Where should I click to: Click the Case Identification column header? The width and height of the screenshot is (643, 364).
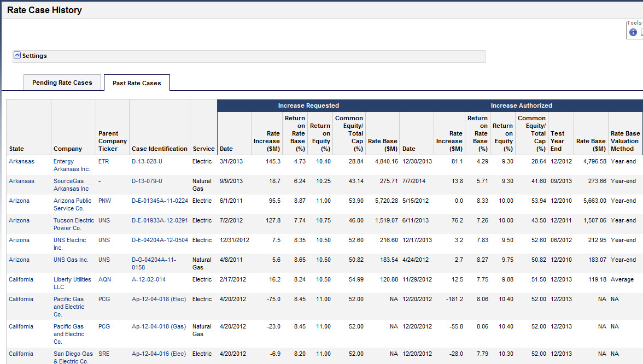coord(159,149)
